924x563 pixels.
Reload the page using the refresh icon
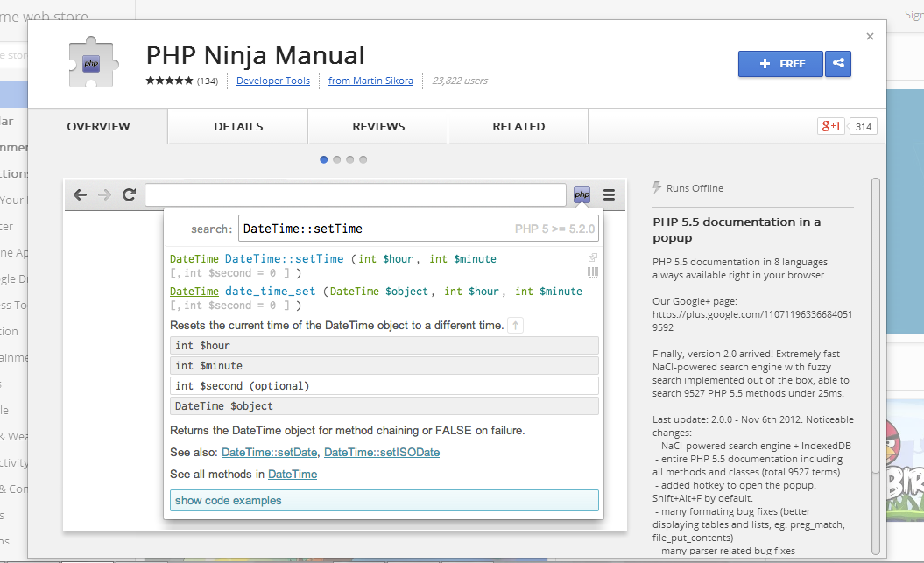click(x=130, y=194)
